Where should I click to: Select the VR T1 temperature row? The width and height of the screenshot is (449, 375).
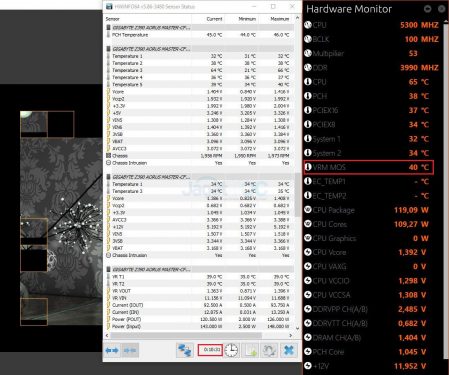coord(199,277)
